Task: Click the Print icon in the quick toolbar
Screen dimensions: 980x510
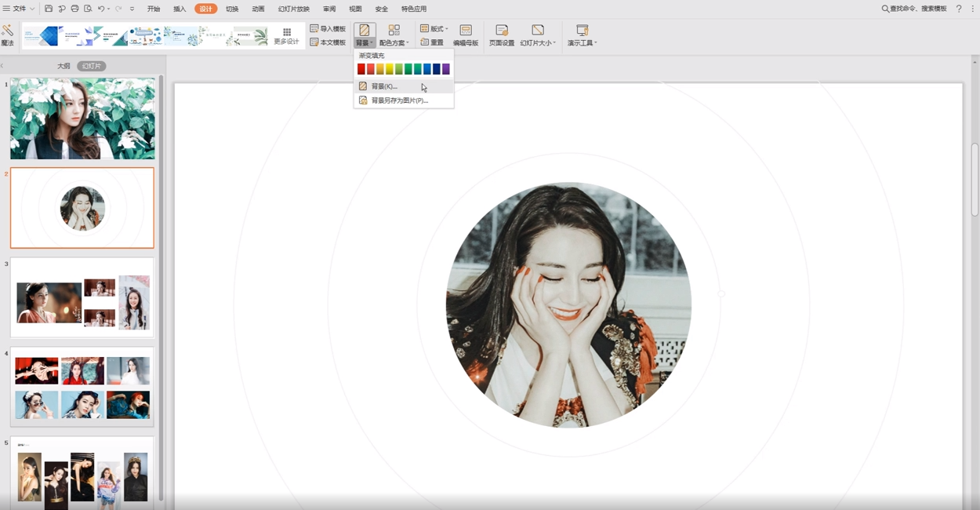Action: click(74, 9)
